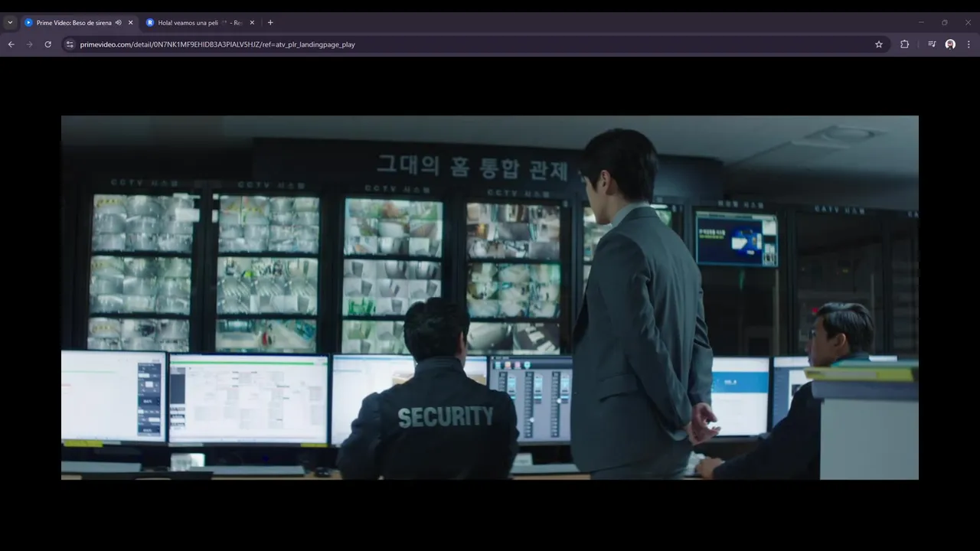Open the Chrome profile avatar
Screen dimensions: 980x551
point(950,44)
